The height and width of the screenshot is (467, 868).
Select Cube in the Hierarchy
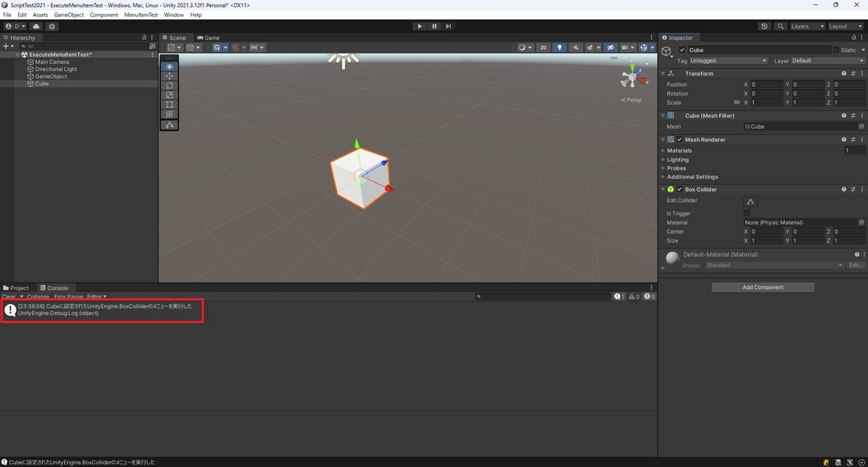(41, 83)
